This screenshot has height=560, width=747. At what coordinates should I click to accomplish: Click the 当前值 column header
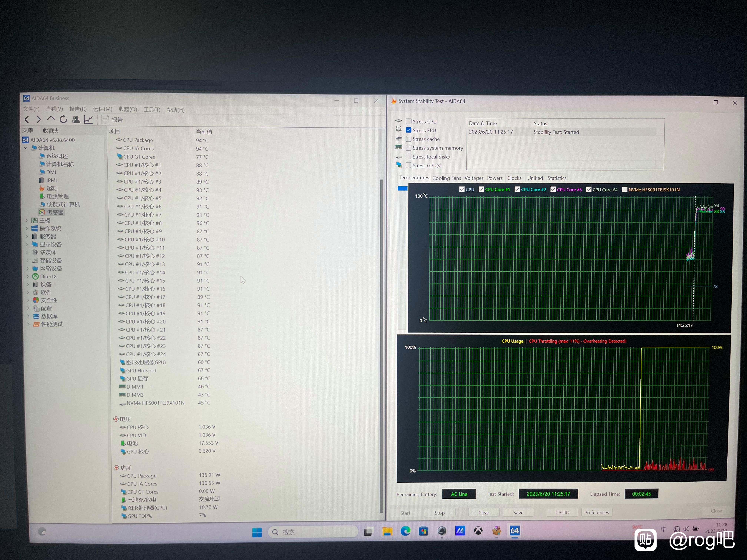[x=204, y=132]
